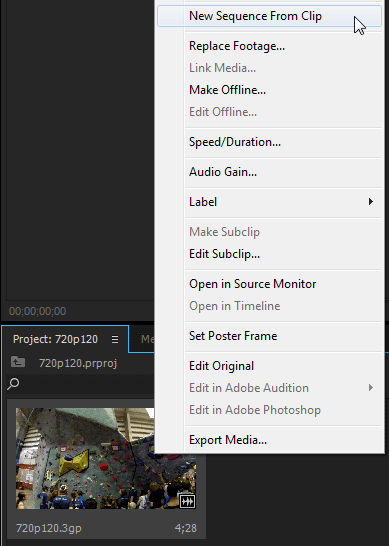Click the audio-video badge on thumbnail
This screenshot has height=546, width=389.
(x=187, y=501)
